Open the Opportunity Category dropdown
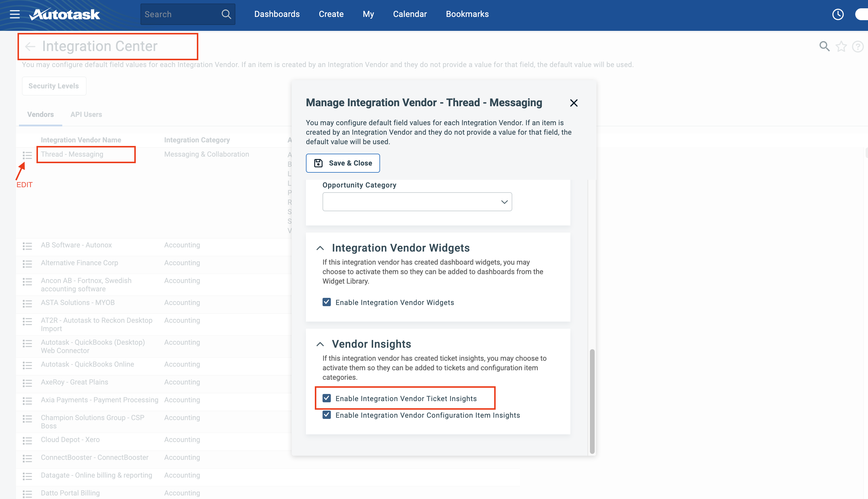 coord(417,201)
